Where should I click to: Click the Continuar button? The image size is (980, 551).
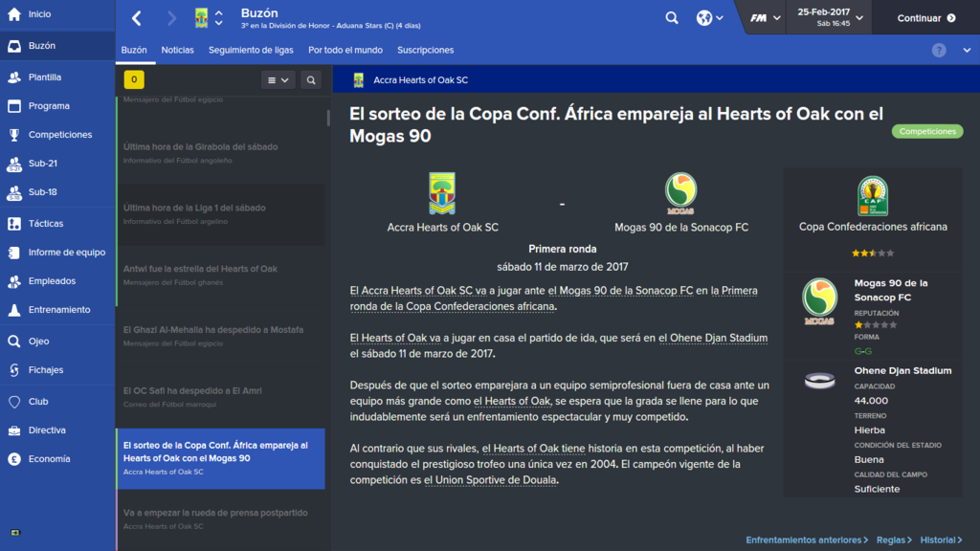pyautogui.click(x=926, y=18)
